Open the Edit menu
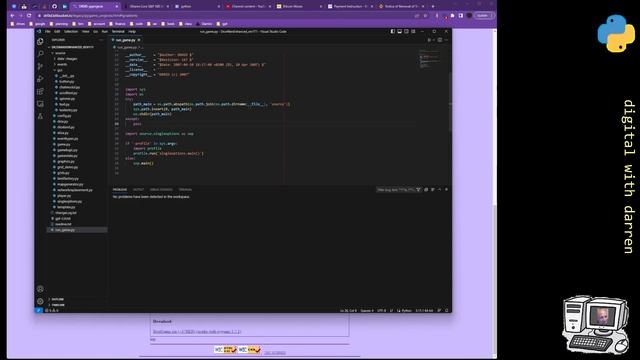Image resolution: width=640 pixels, height=360 pixels. pos(57,31)
